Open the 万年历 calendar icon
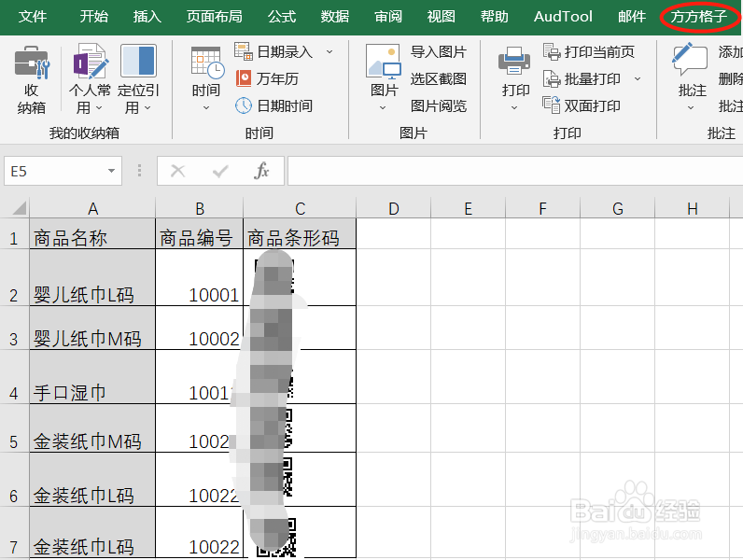The width and height of the screenshot is (743, 560). [244, 78]
